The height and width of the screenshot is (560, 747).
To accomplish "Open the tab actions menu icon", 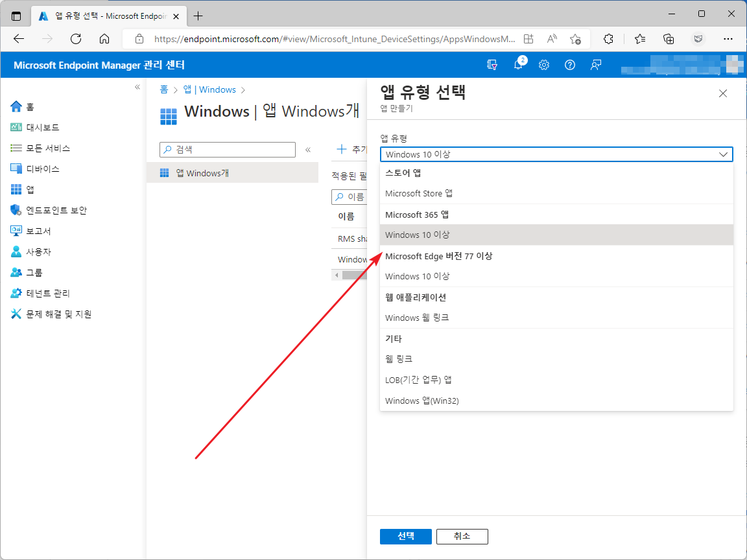I will (x=16, y=16).
